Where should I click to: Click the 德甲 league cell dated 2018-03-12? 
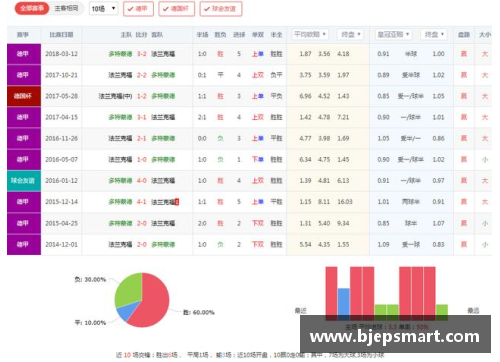click(24, 54)
